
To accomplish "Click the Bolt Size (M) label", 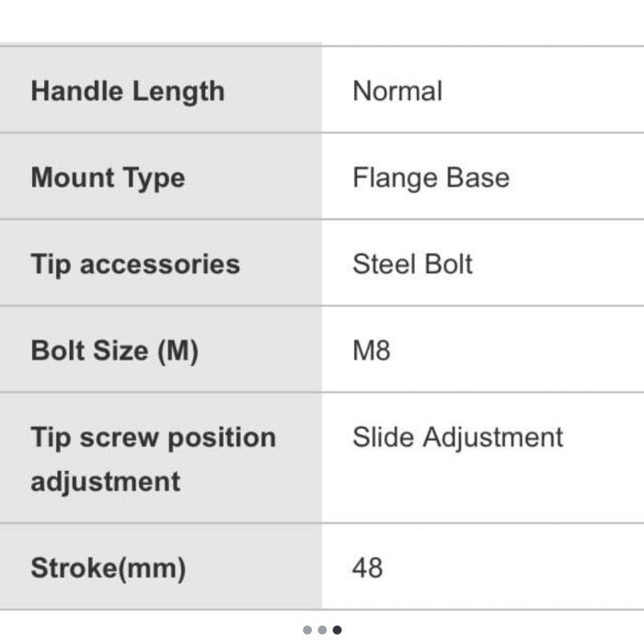I will [x=114, y=351].
